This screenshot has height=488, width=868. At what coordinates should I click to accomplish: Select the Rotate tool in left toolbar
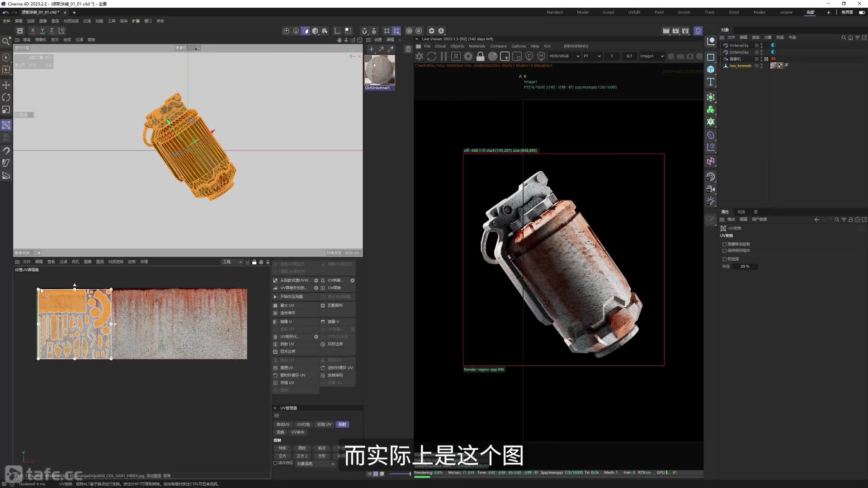point(6,97)
